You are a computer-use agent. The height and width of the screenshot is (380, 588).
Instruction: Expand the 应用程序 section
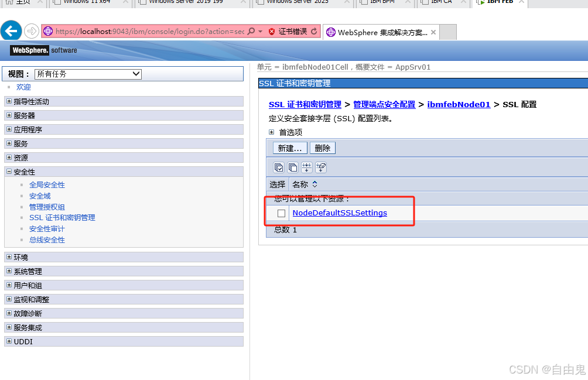pos(9,129)
